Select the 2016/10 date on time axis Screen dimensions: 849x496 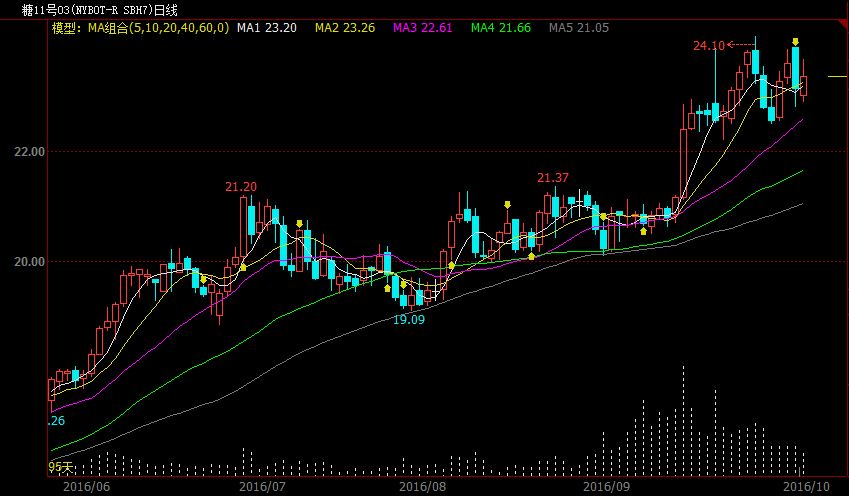click(x=806, y=486)
